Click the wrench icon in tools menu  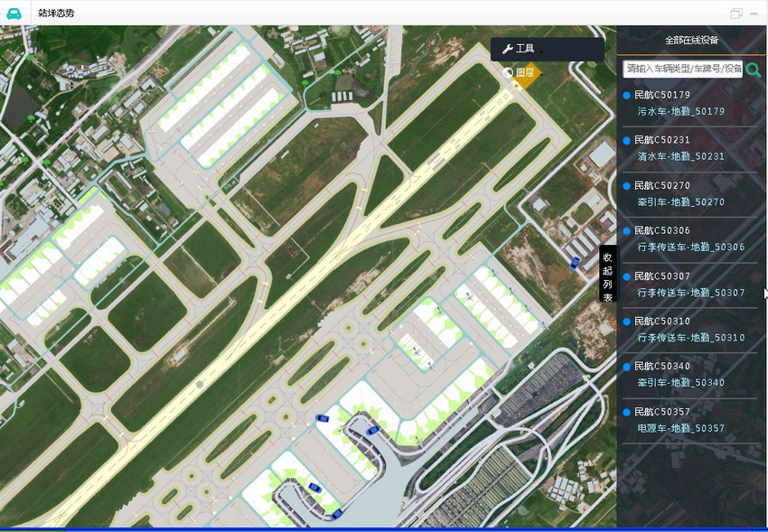coord(507,49)
